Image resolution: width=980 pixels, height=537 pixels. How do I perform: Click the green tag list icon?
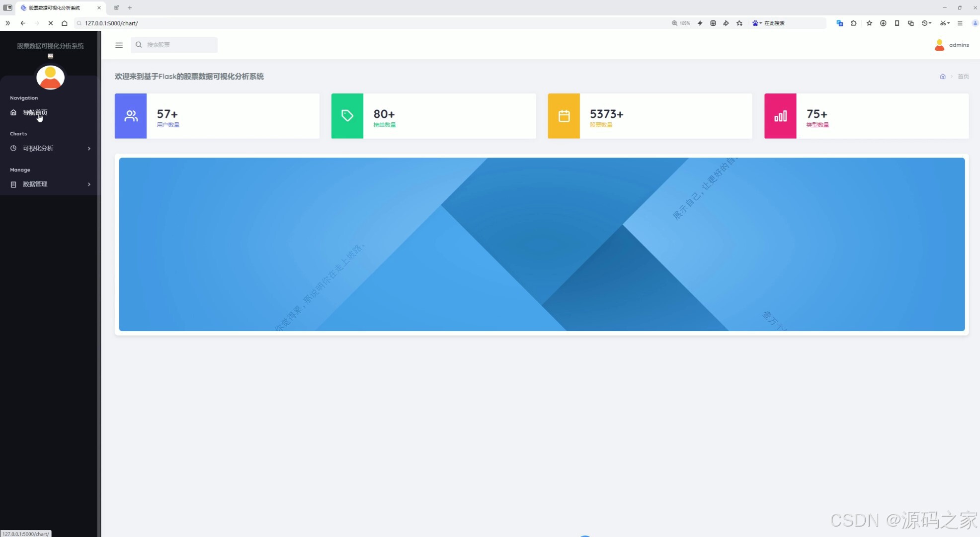pyautogui.click(x=347, y=116)
